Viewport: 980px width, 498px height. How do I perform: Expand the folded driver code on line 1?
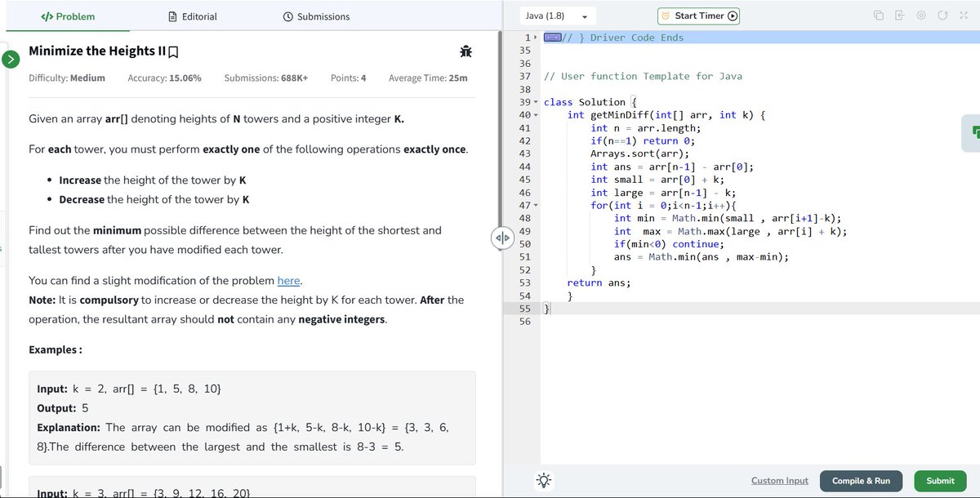point(535,38)
